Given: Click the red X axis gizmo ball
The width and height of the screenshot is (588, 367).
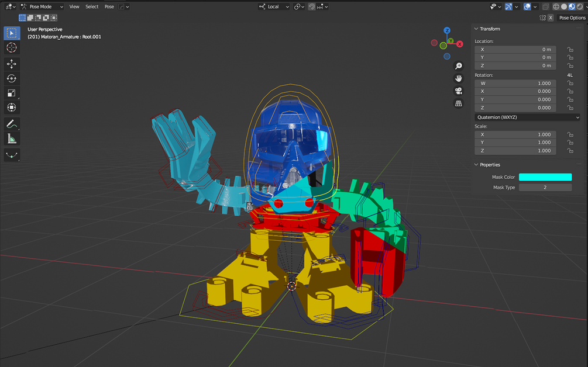Looking at the screenshot, I should tap(460, 44).
